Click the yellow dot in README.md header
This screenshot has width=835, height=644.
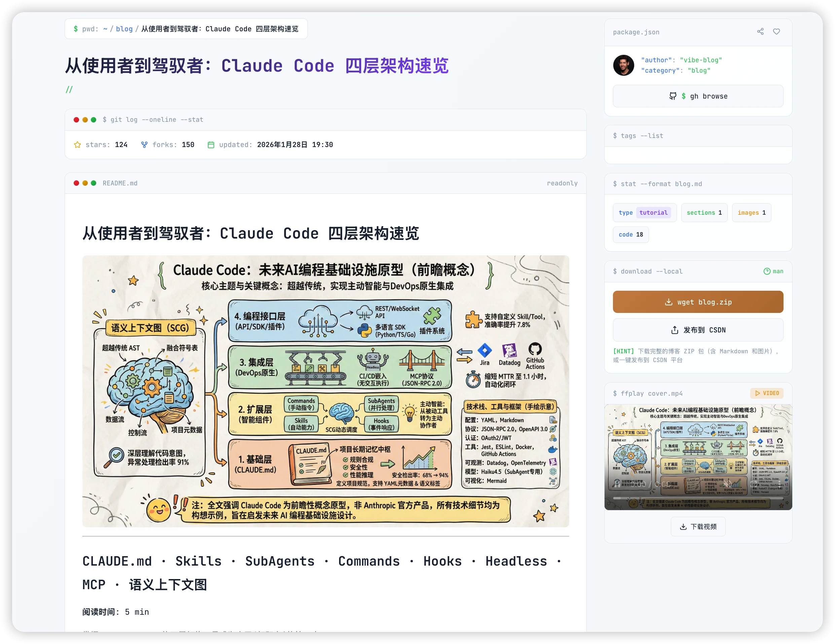click(x=85, y=183)
